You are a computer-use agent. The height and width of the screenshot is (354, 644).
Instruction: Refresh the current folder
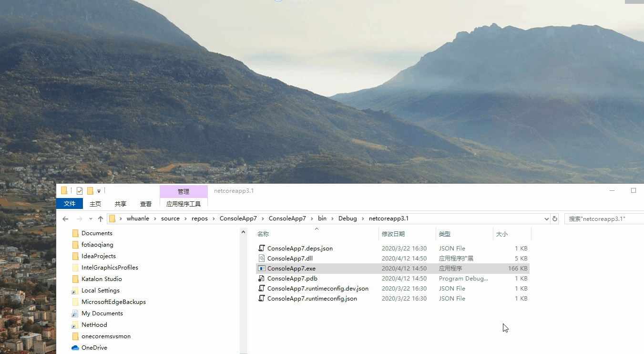[554, 219]
